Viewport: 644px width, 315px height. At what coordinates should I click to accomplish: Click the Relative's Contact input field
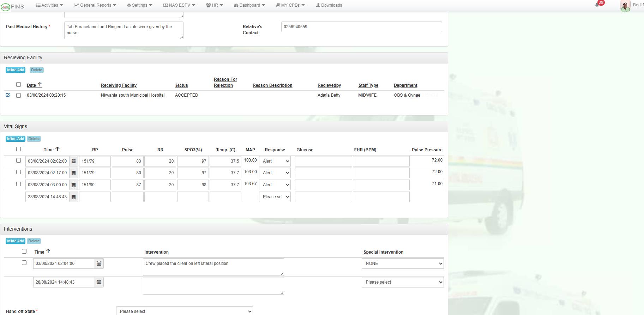[361, 27]
